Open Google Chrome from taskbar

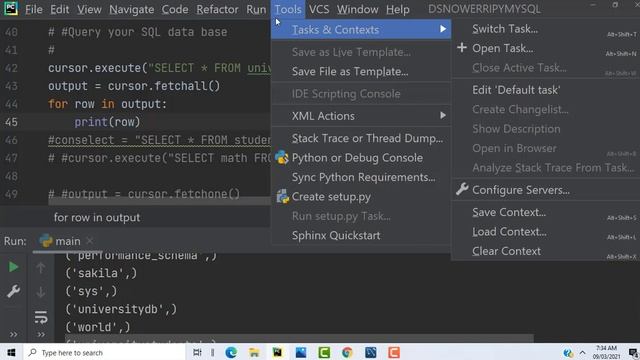click(347, 352)
